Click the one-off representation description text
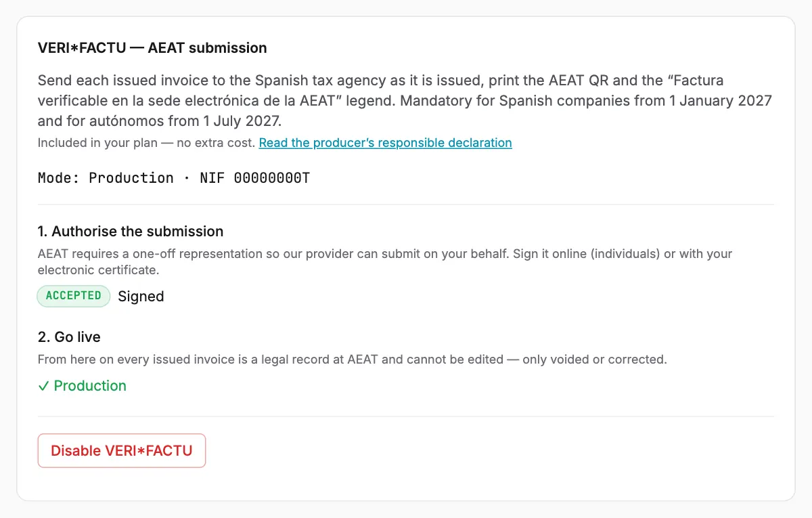 tap(385, 262)
